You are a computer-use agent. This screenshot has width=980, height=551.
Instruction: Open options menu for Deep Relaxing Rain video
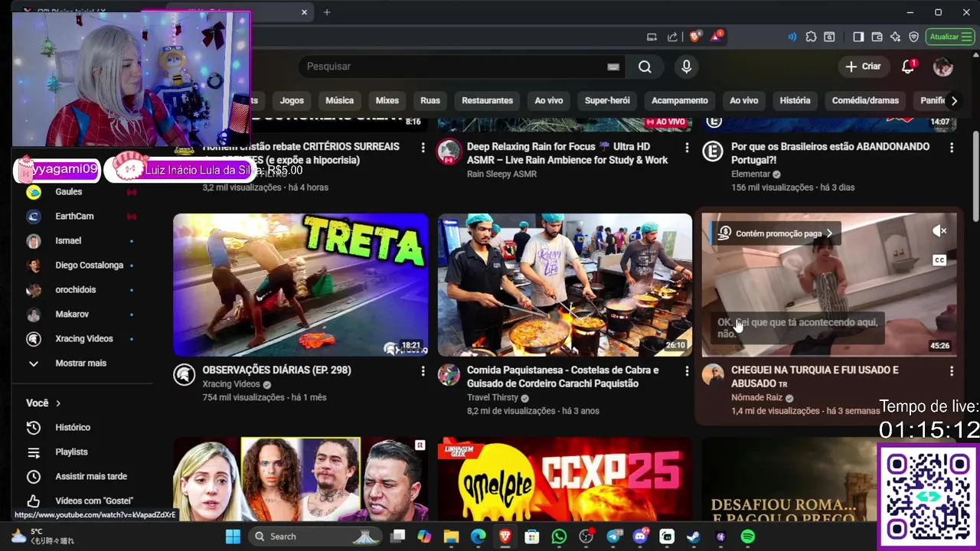(x=687, y=147)
